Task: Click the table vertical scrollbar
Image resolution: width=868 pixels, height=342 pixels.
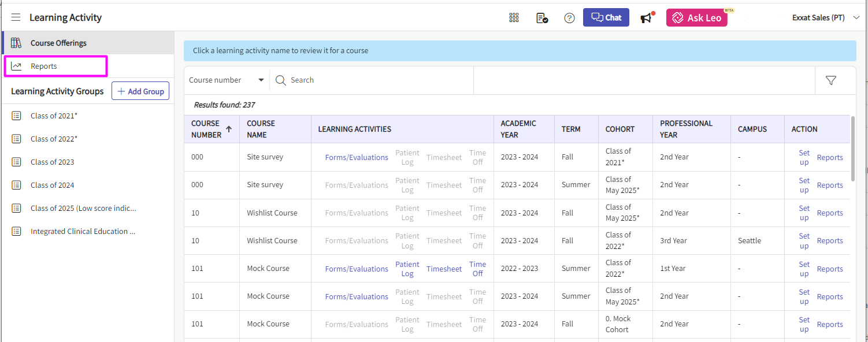Action: pos(853,150)
